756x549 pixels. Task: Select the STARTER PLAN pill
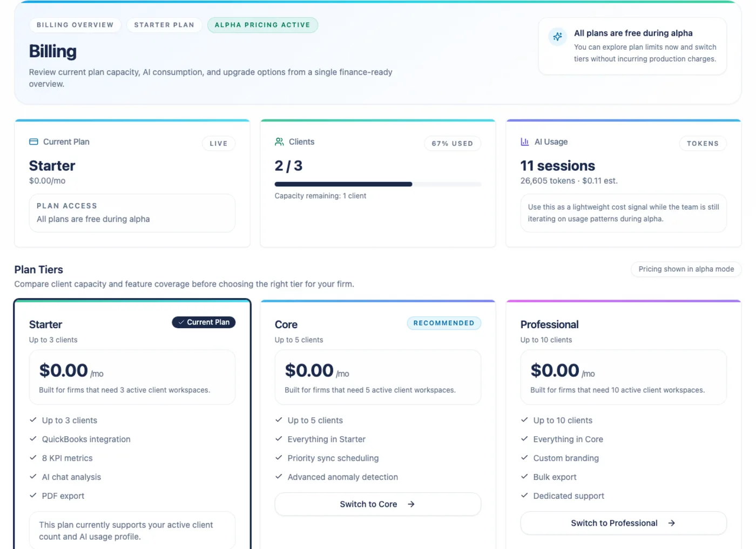(164, 25)
